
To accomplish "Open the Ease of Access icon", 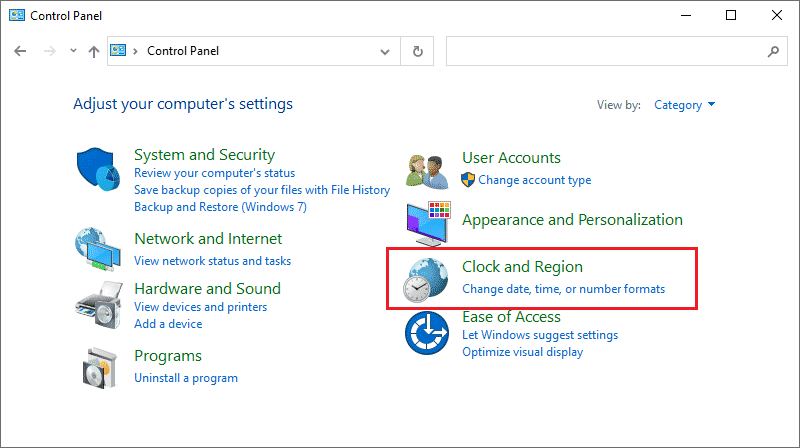I will click(427, 333).
